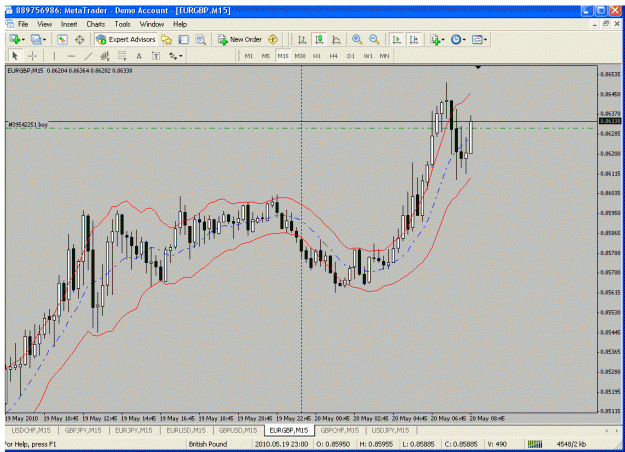Open the Periods clock icon

(456, 39)
